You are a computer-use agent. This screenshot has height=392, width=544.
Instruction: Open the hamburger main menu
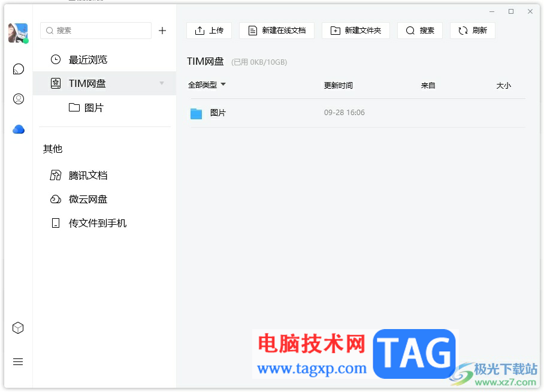[18, 362]
